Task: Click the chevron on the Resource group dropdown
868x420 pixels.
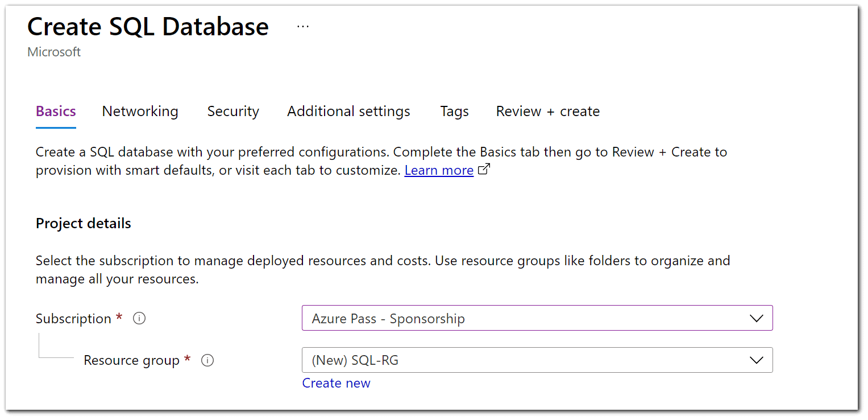Action: pyautogui.click(x=756, y=360)
